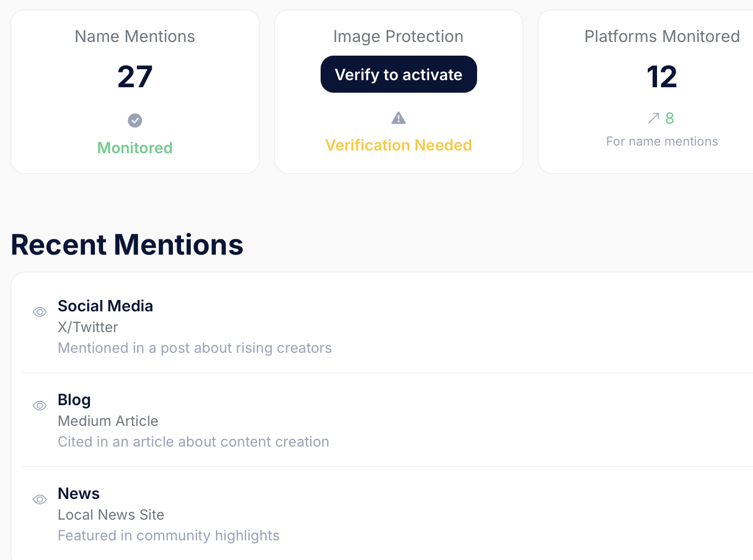The height and width of the screenshot is (560, 753).
Task: Click the eye icon beside Blog
Action: coord(40,406)
